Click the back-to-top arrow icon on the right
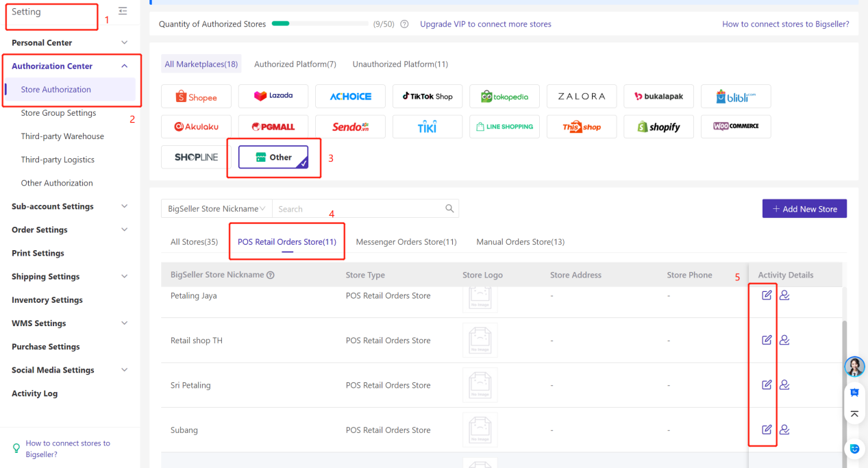Image resolution: width=868 pixels, height=468 pixels. (854, 414)
